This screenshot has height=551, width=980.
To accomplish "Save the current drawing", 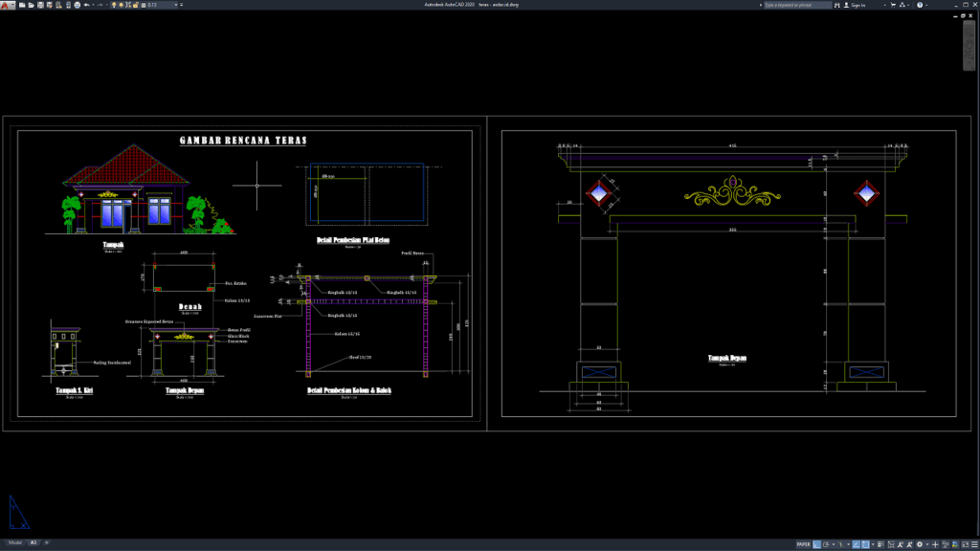I will coord(40,5).
